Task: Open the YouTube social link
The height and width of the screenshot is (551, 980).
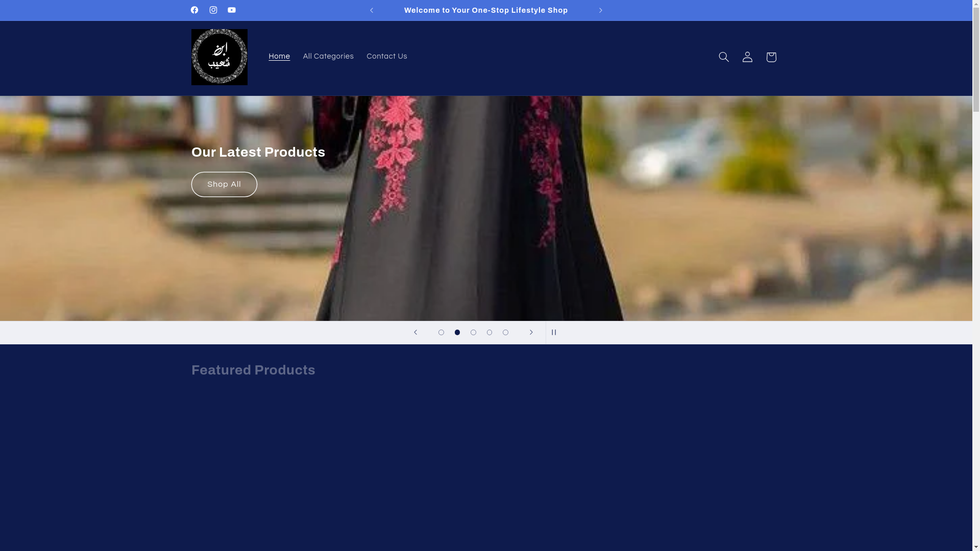Action: pos(232,10)
